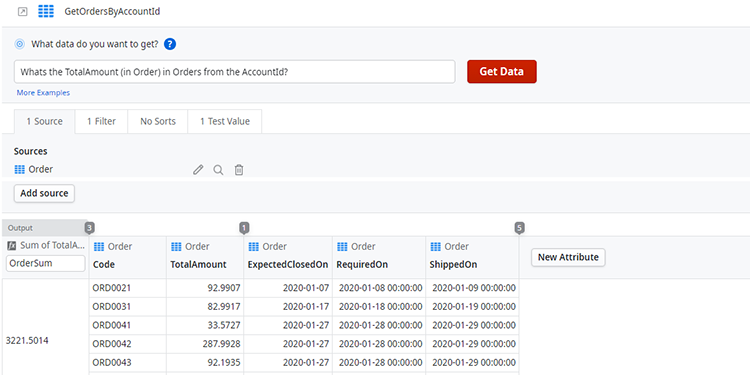
Task: Switch to the 1 Filter tab
Action: click(x=101, y=121)
